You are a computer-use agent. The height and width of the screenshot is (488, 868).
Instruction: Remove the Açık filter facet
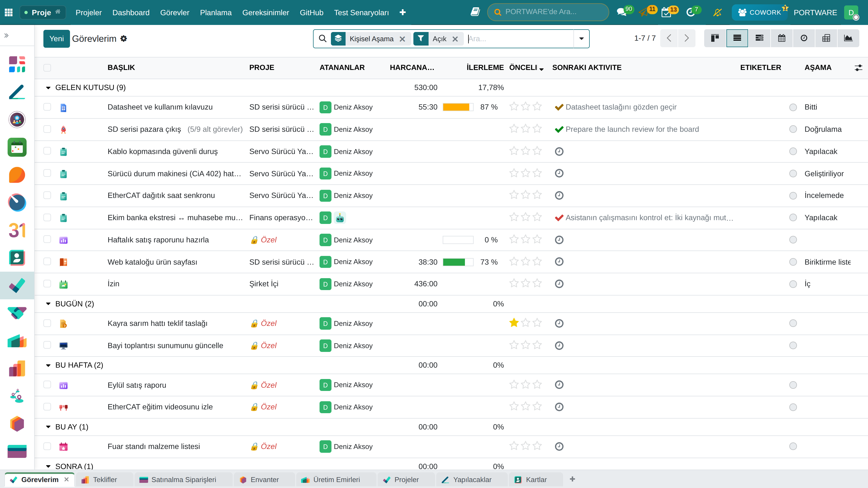455,39
